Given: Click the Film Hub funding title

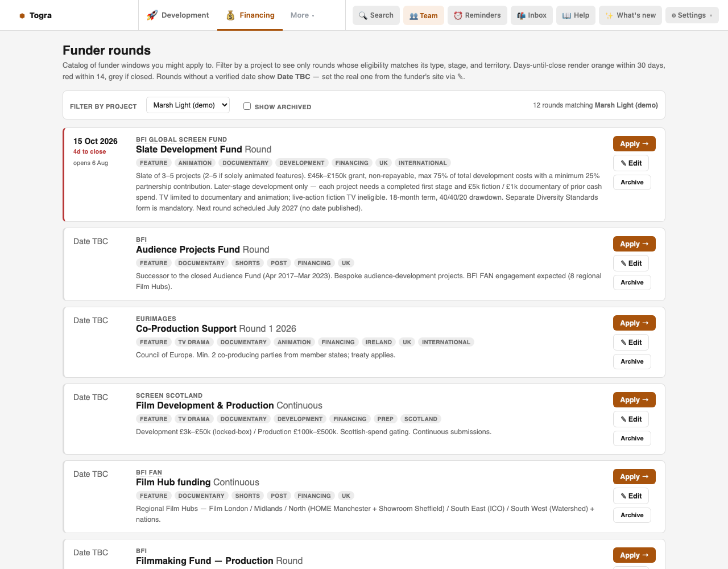Looking at the screenshot, I should click(173, 483).
